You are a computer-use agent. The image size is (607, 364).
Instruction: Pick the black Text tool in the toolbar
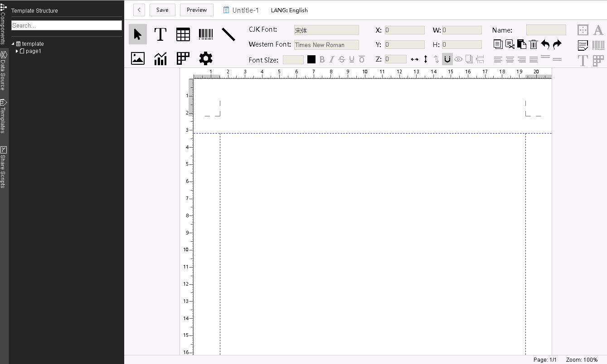(160, 34)
